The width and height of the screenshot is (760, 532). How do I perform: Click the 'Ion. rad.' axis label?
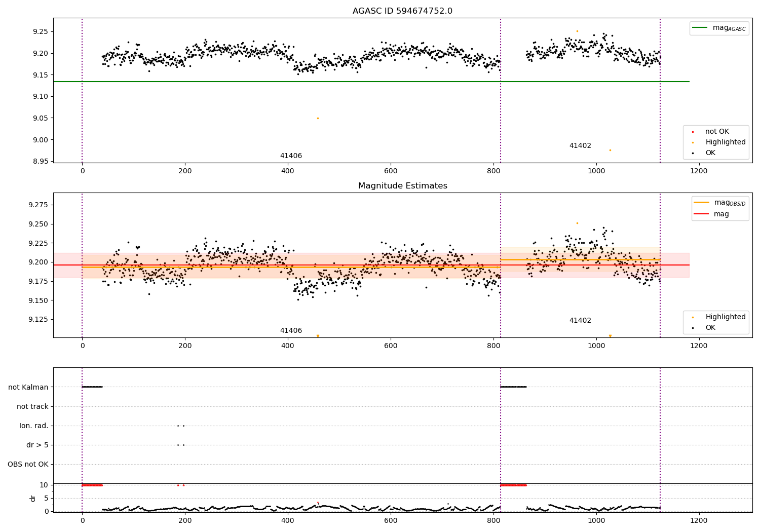pos(34,426)
